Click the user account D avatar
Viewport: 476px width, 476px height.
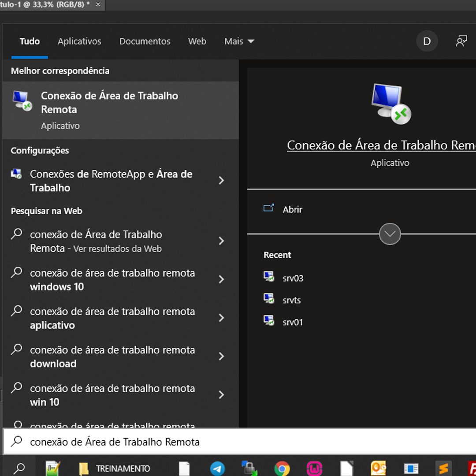pos(427,41)
